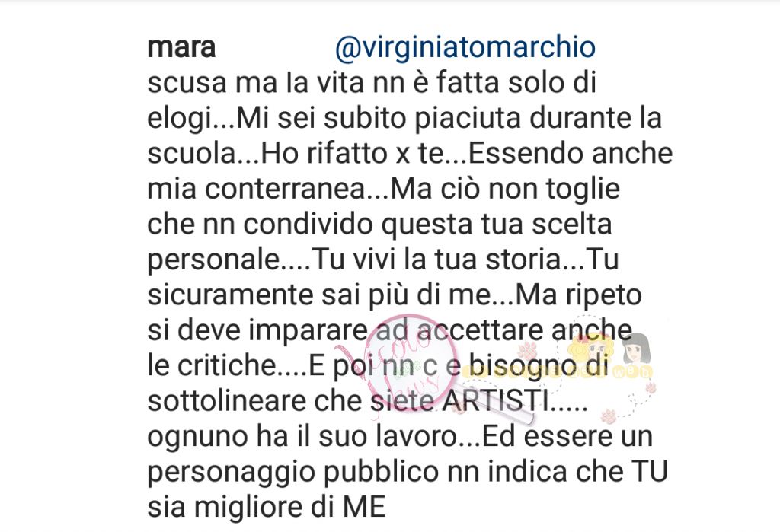
Task: Click the word 'conterranea' in the comment
Action: coord(285,189)
